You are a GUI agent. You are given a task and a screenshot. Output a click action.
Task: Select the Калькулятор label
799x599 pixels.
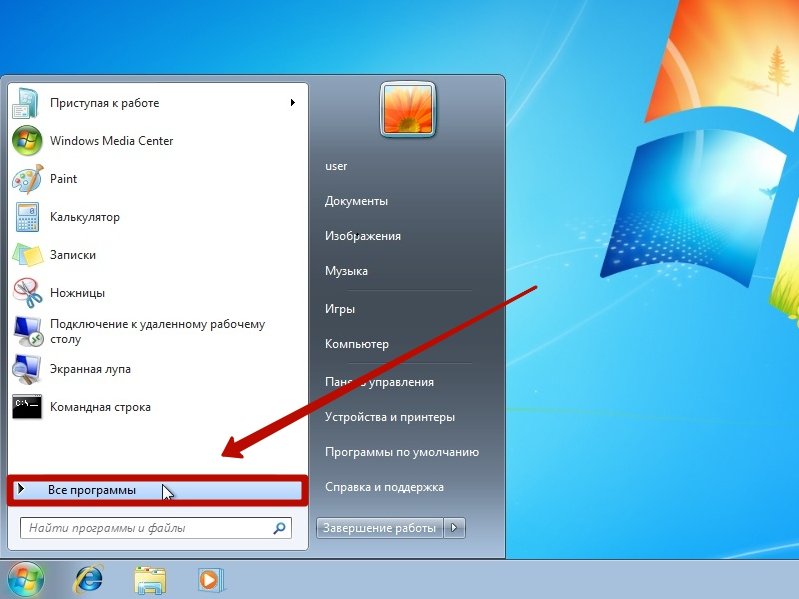pyautogui.click(x=85, y=217)
